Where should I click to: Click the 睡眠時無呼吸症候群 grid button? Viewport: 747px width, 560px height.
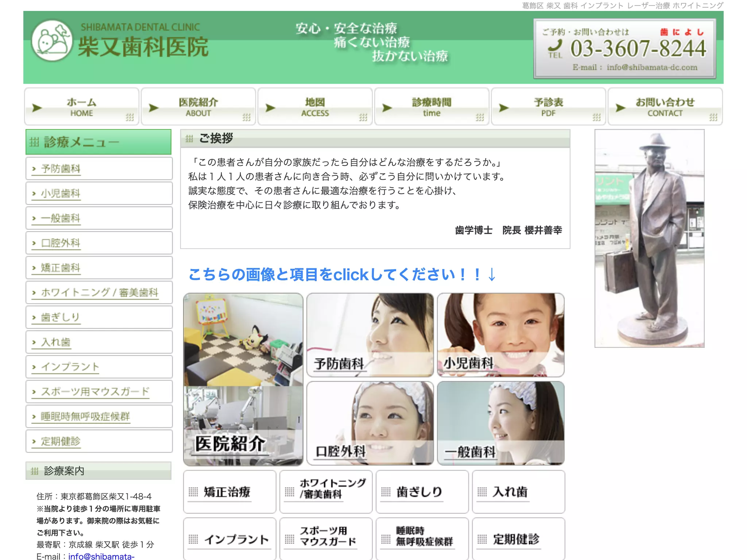422,539
